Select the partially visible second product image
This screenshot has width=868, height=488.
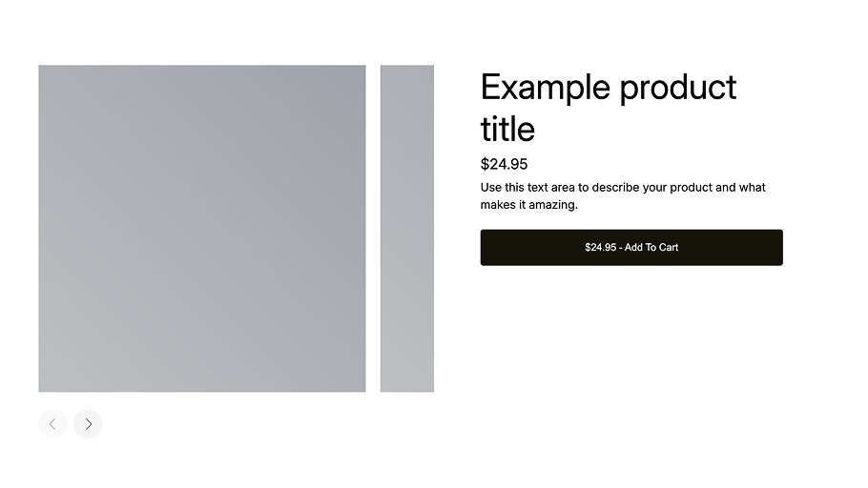tap(407, 229)
